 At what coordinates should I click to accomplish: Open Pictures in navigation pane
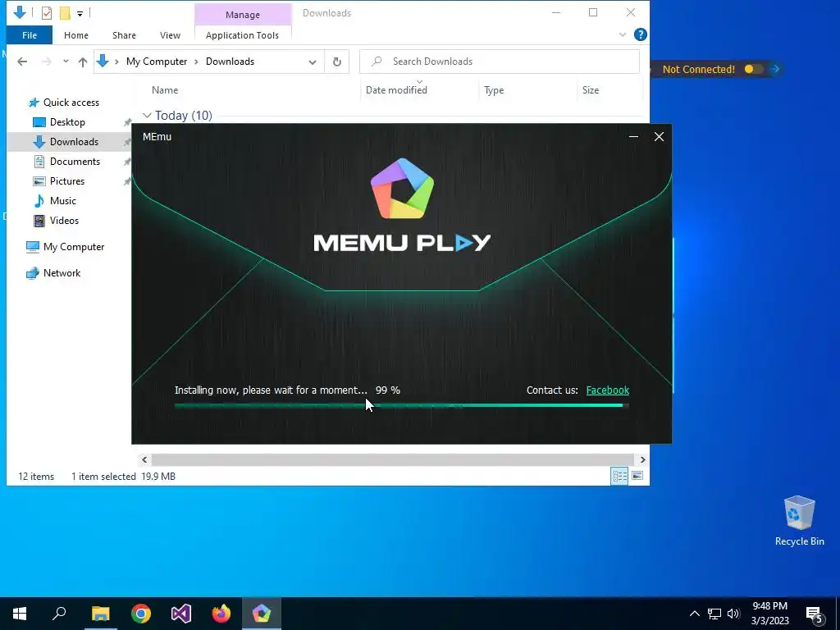[x=67, y=181]
